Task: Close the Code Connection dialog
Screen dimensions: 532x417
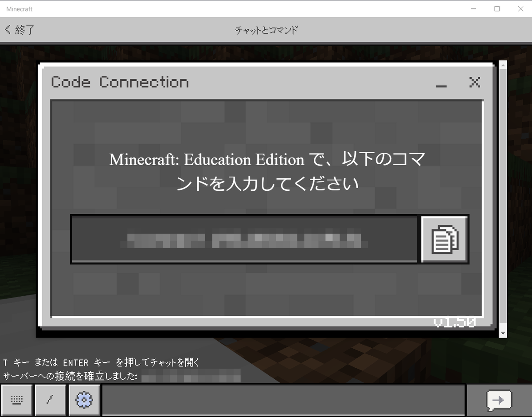Action: tap(475, 82)
